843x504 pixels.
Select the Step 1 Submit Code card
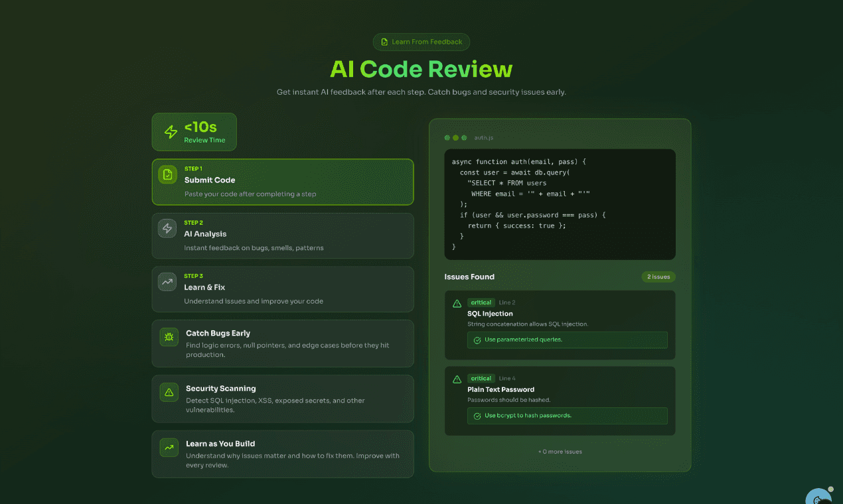click(x=282, y=182)
